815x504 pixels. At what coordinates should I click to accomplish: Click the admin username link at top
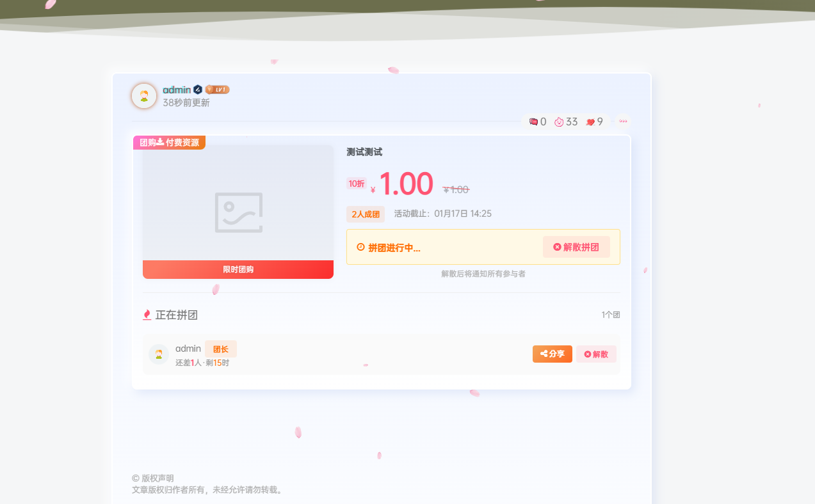(x=177, y=90)
